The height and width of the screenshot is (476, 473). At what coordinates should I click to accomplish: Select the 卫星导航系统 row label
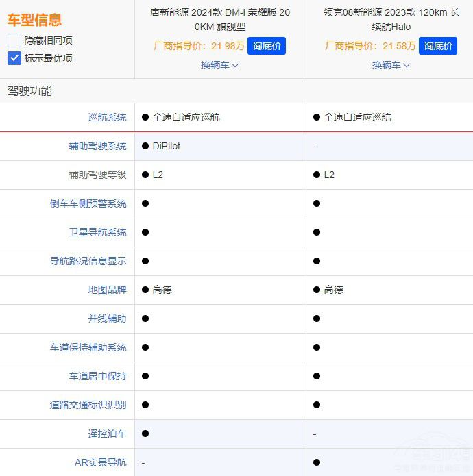click(97, 232)
